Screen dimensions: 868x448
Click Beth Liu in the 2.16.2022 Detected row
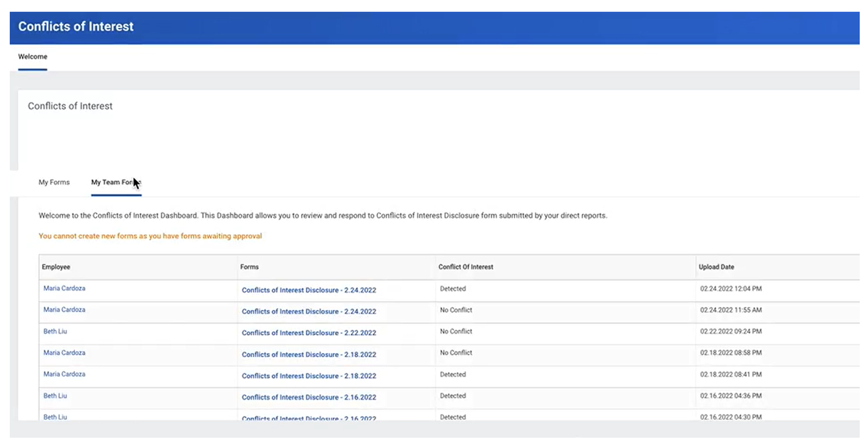coord(55,395)
